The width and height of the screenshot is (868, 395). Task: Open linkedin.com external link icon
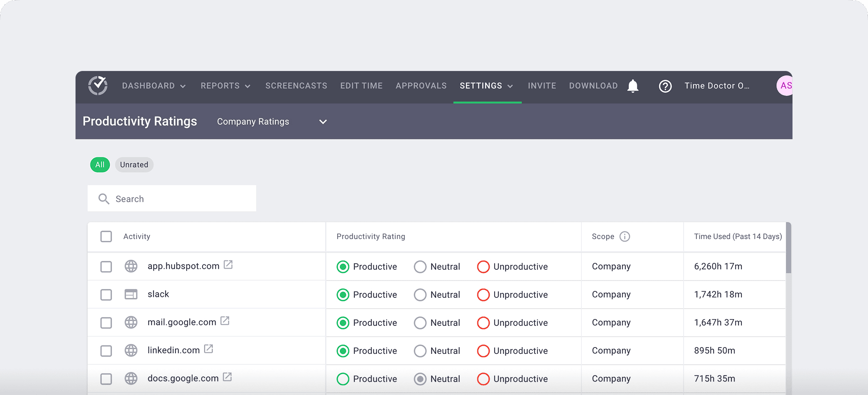point(208,349)
